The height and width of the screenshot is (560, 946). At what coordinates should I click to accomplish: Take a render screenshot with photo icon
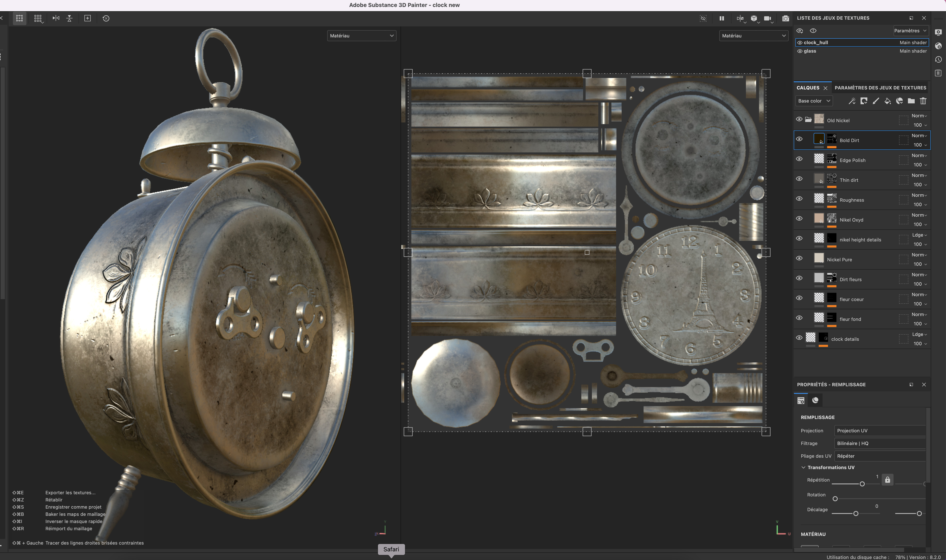pos(785,18)
